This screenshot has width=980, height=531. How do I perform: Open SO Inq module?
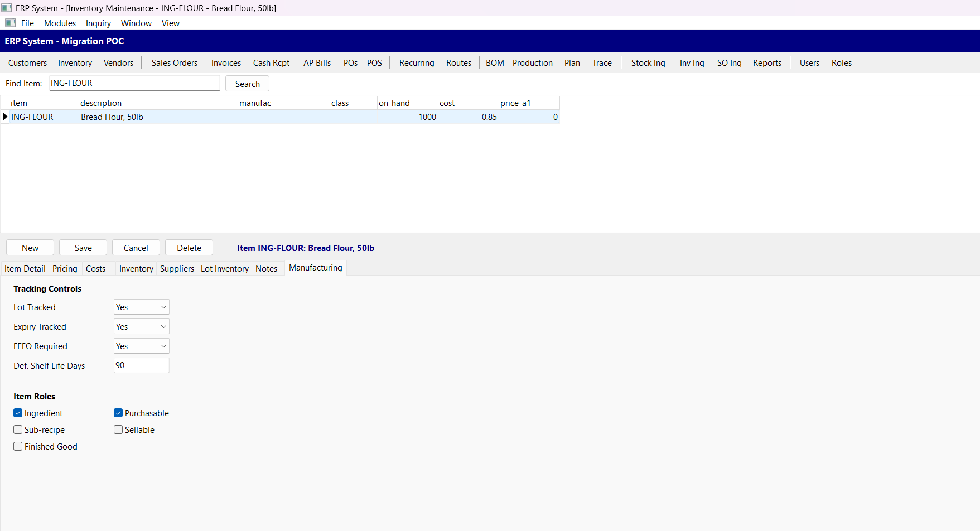coord(729,62)
